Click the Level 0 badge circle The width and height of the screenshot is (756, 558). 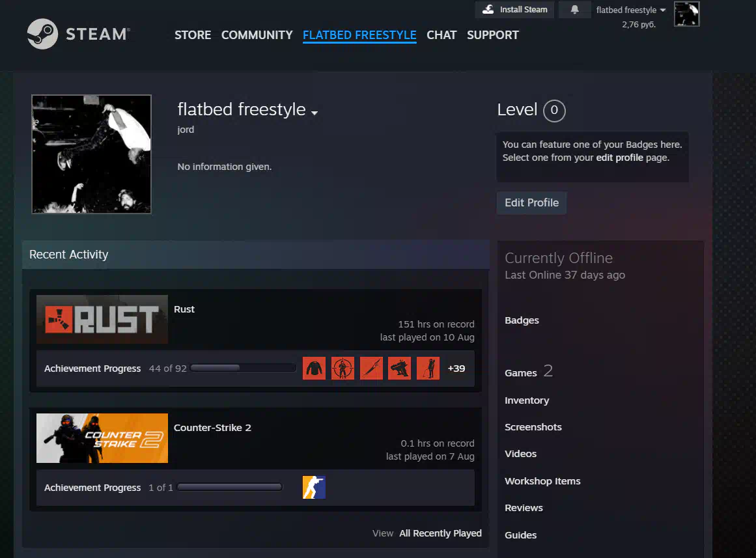[x=554, y=111]
